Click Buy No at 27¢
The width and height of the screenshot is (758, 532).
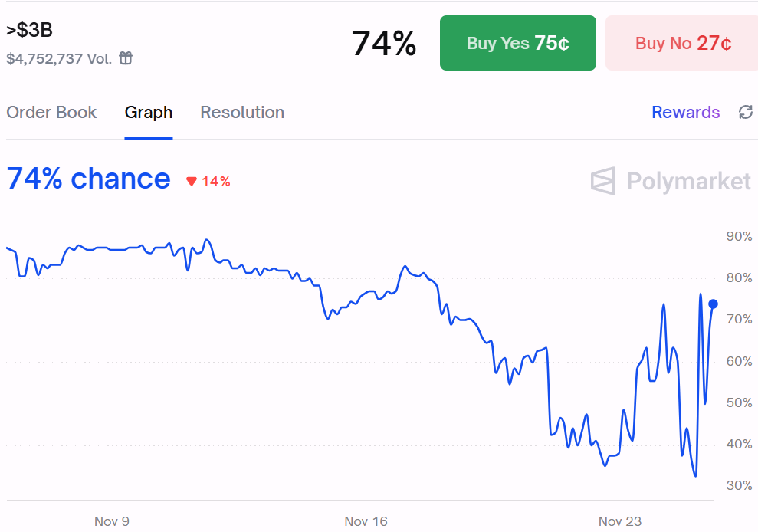pos(681,43)
